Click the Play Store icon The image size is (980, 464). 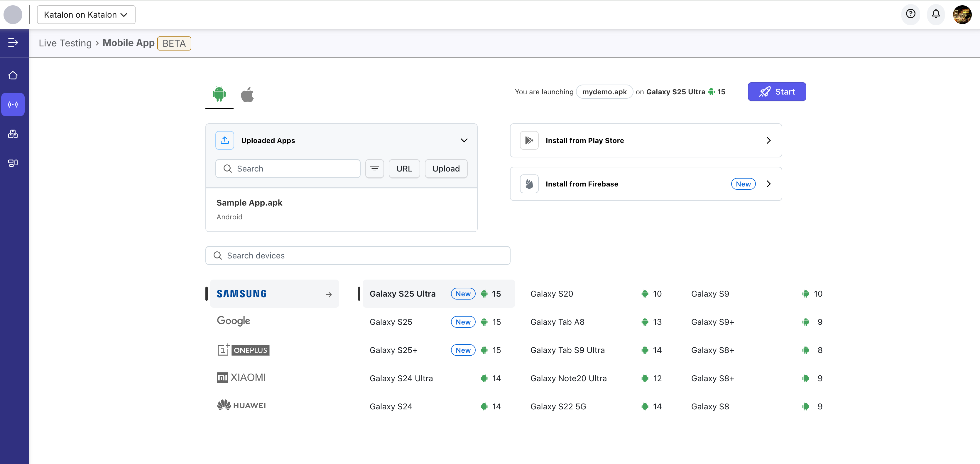529,140
